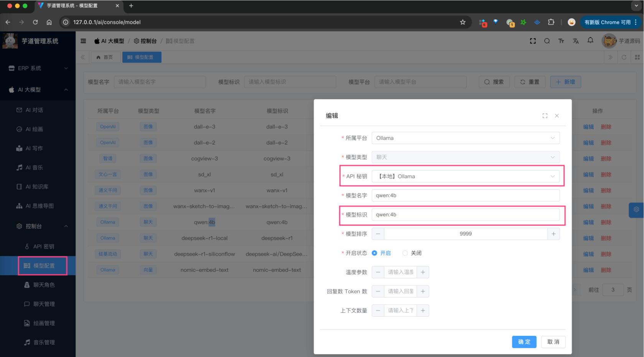
Task: Click the 确定 button
Action: coord(524,342)
